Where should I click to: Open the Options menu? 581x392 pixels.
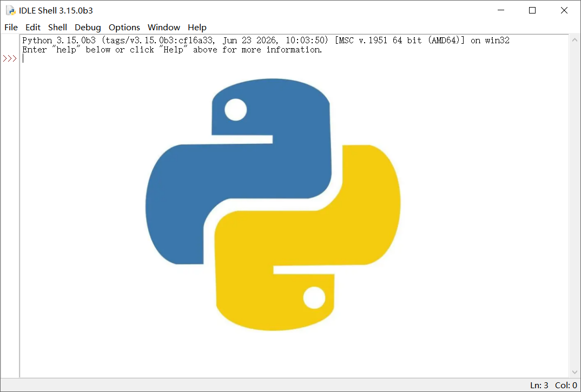tap(124, 28)
